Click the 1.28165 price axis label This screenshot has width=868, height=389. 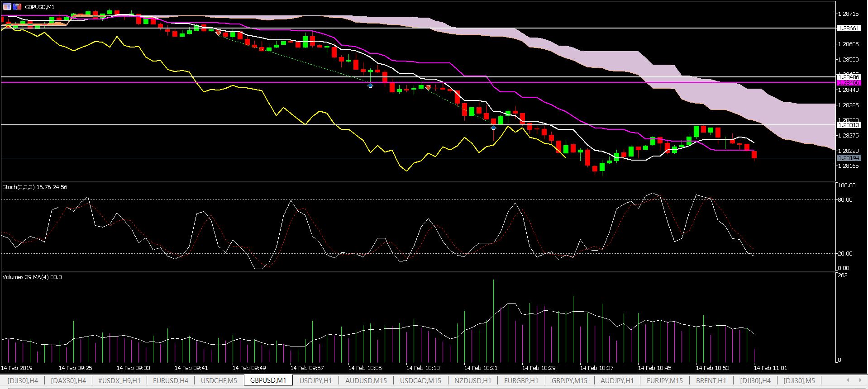point(849,166)
